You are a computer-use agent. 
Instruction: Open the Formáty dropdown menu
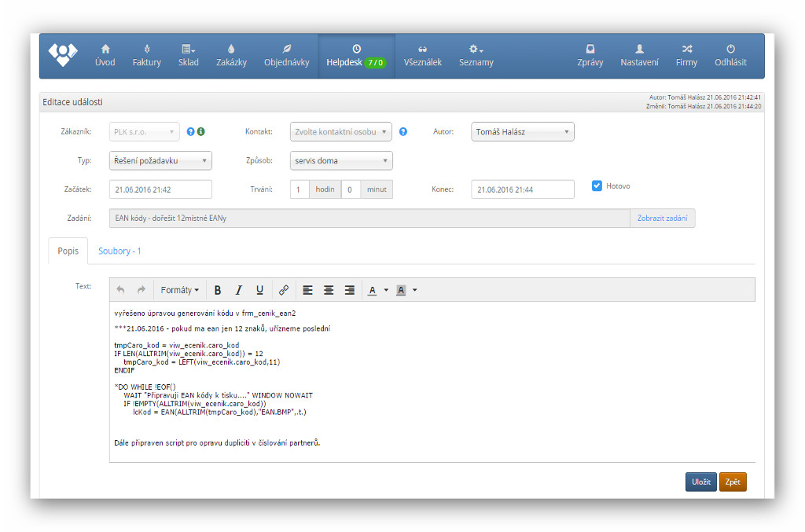tap(179, 290)
